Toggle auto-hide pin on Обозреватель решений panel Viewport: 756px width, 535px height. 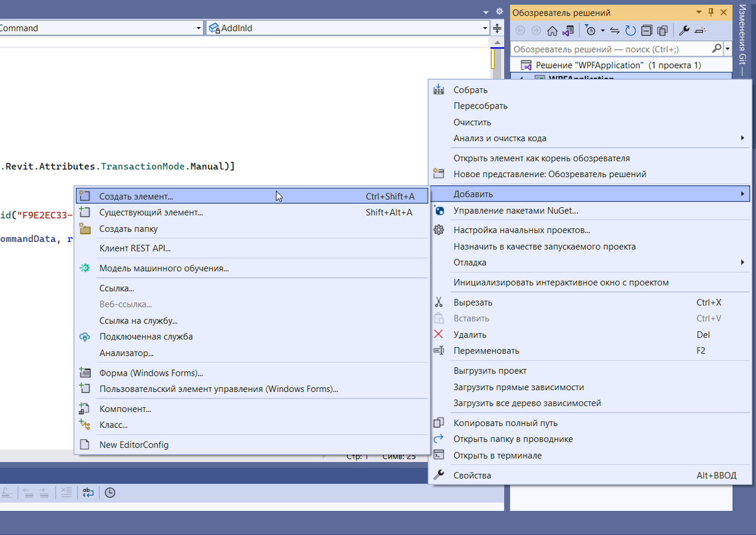coord(711,13)
